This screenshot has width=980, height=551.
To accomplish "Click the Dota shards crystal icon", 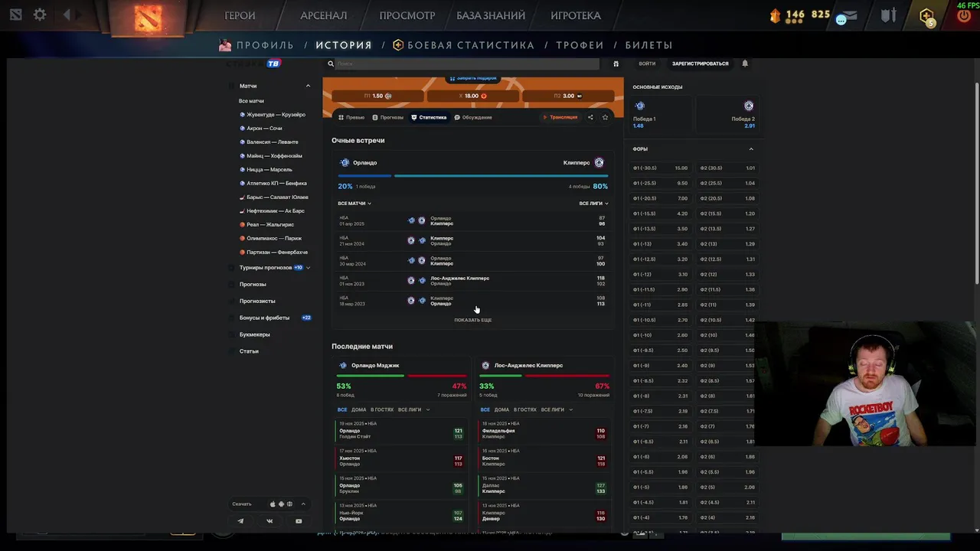I will click(x=776, y=15).
